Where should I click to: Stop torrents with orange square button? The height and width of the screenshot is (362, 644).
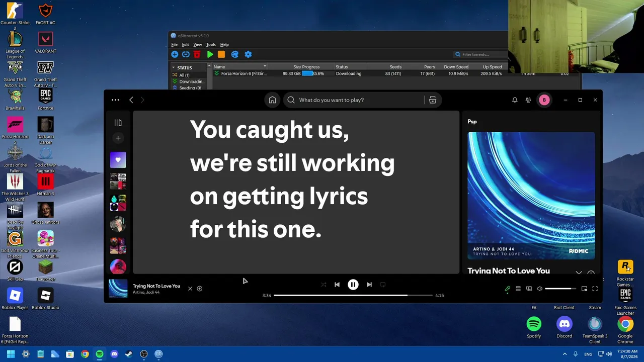[x=221, y=54]
